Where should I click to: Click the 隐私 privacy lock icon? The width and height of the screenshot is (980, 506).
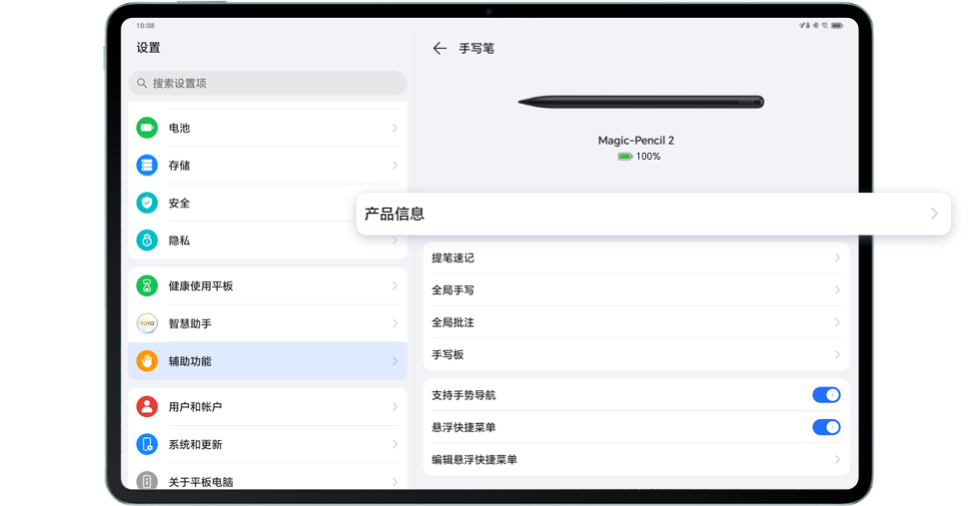tap(147, 241)
